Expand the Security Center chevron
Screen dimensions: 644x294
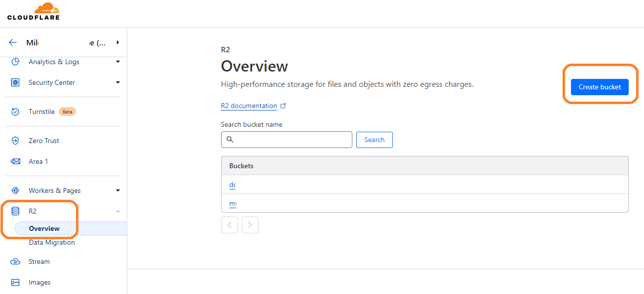point(117,82)
